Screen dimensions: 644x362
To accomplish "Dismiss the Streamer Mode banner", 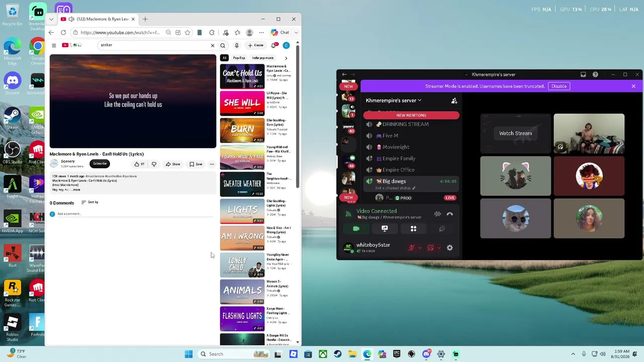I will click(x=633, y=86).
